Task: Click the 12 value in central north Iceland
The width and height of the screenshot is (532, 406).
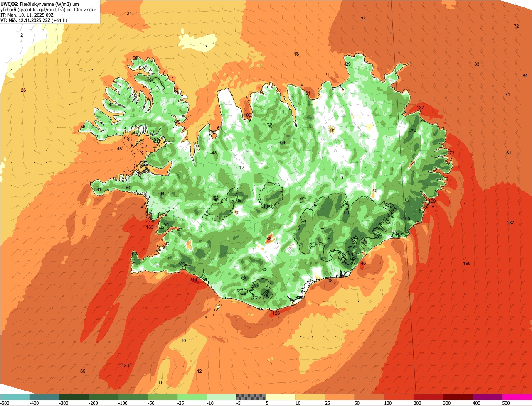Action: (241, 167)
